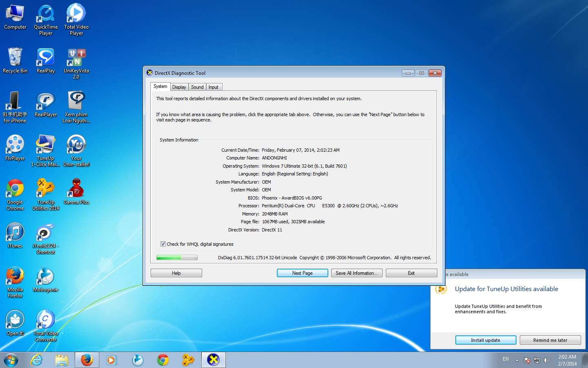
Task: Click Update for TuneUp Utilities available heading
Action: [x=506, y=289]
